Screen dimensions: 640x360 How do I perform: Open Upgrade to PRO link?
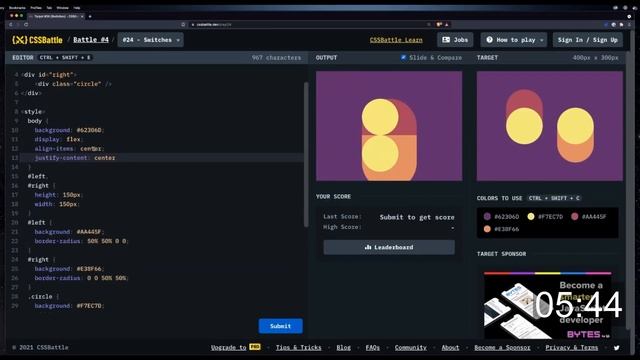[x=236, y=347]
